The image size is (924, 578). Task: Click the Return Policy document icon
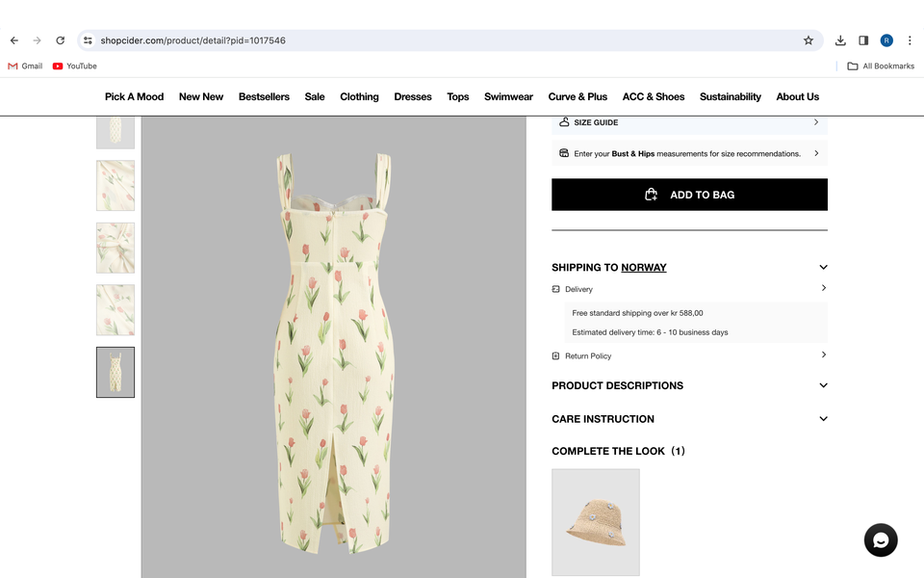[555, 355]
